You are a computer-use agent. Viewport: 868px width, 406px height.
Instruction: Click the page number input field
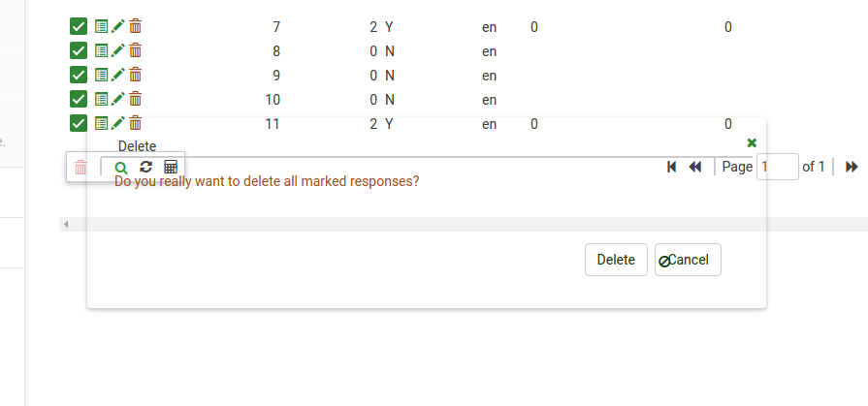coord(777,167)
